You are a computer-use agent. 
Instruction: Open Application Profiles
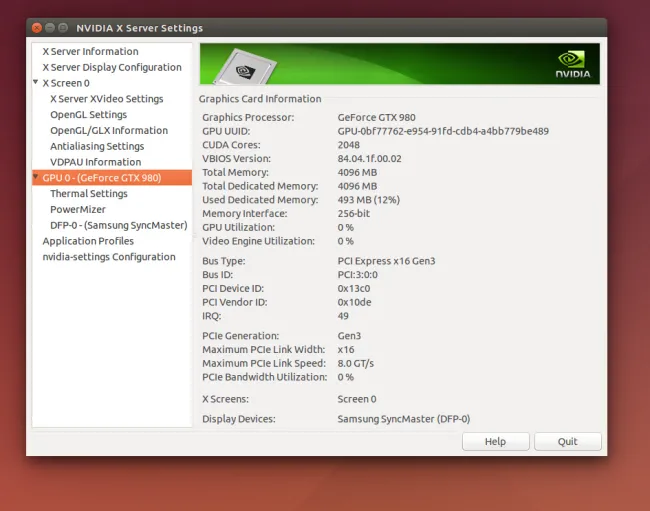tap(88, 241)
